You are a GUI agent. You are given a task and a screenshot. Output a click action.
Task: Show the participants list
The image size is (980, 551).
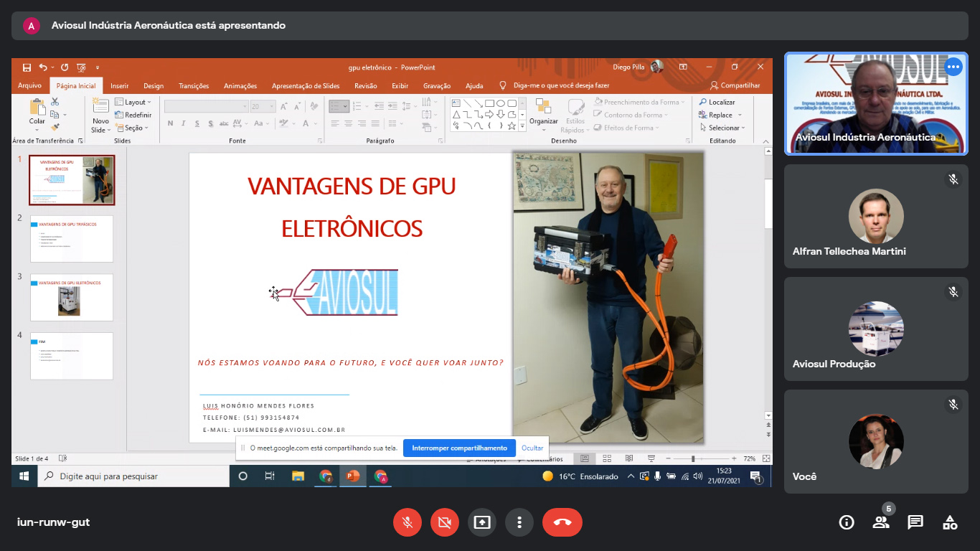point(881,522)
